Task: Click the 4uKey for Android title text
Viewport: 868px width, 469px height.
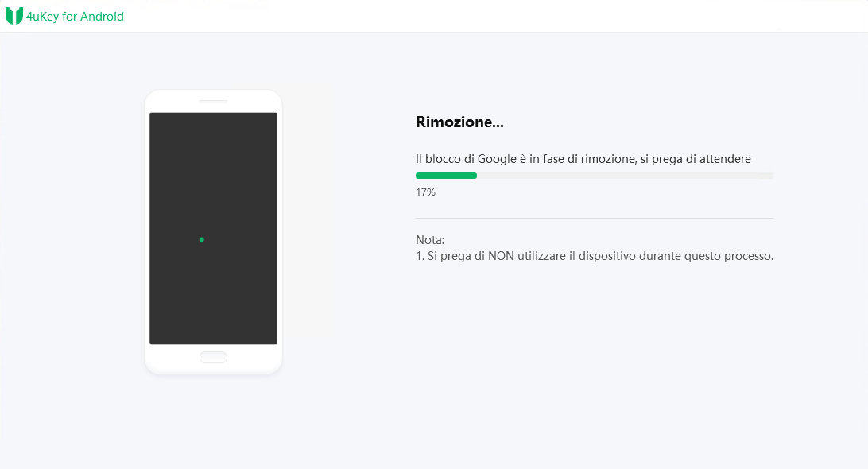Action: pos(76,16)
